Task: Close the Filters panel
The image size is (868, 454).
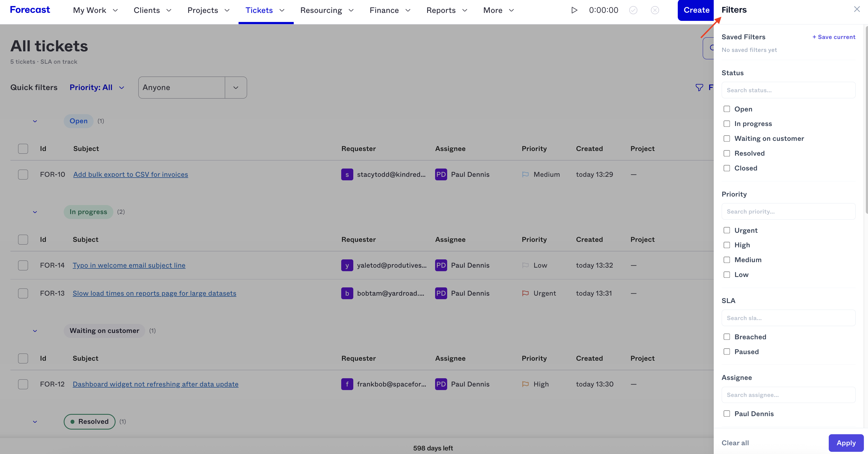Action: coord(857,9)
